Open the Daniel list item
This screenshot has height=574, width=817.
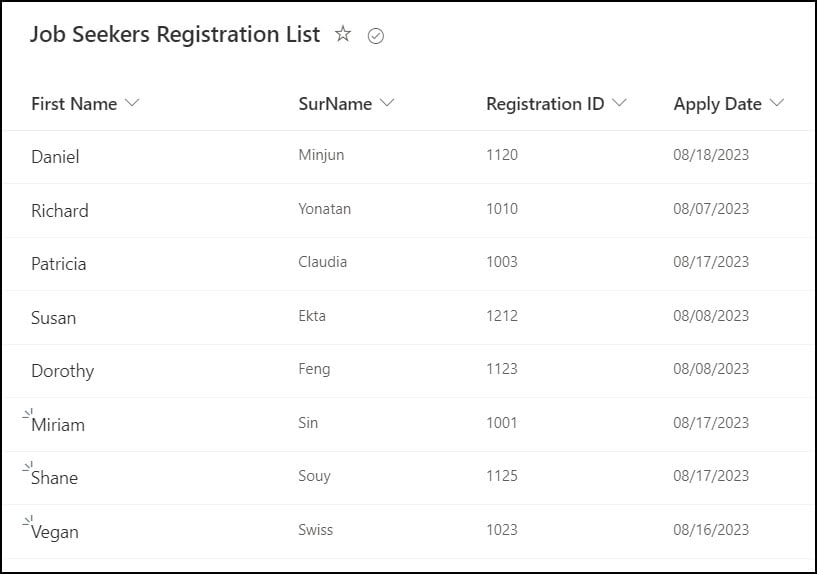(x=55, y=157)
